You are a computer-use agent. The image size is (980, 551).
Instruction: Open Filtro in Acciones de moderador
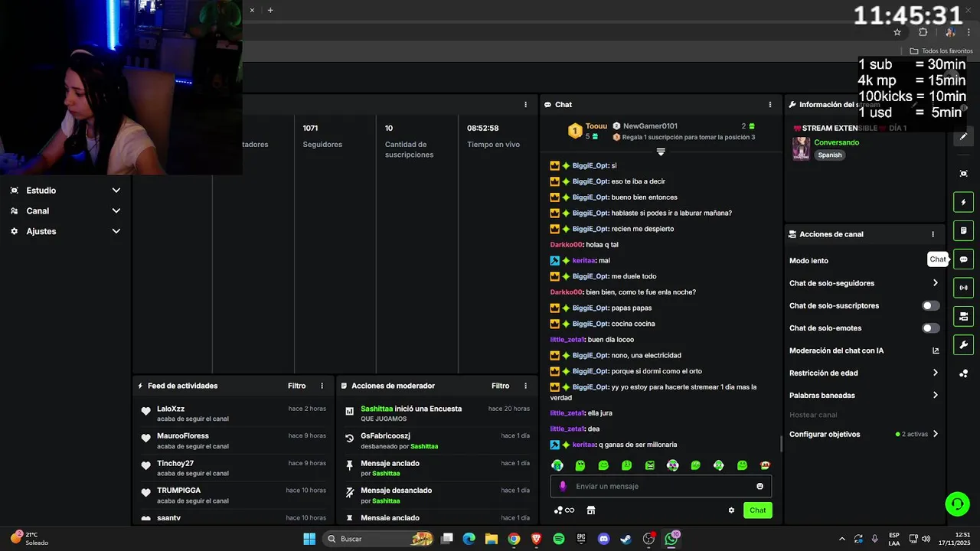pyautogui.click(x=500, y=386)
